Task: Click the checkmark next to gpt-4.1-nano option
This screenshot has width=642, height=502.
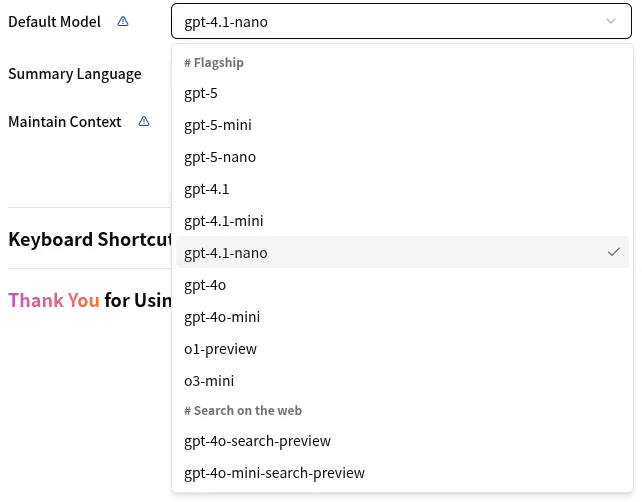Action: click(x=613, y=252)
